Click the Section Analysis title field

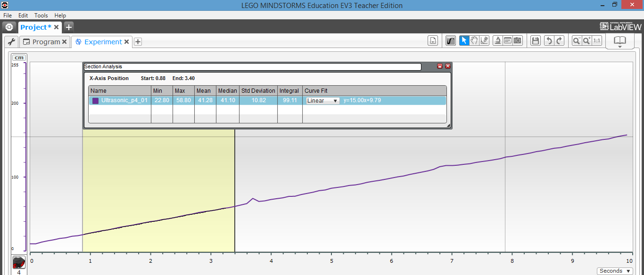252,67
